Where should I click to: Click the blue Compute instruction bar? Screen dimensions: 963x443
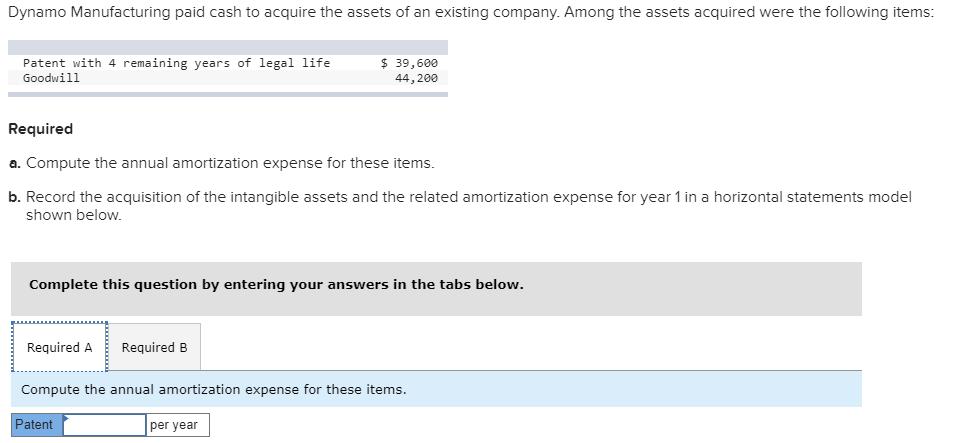click(435, 389)
